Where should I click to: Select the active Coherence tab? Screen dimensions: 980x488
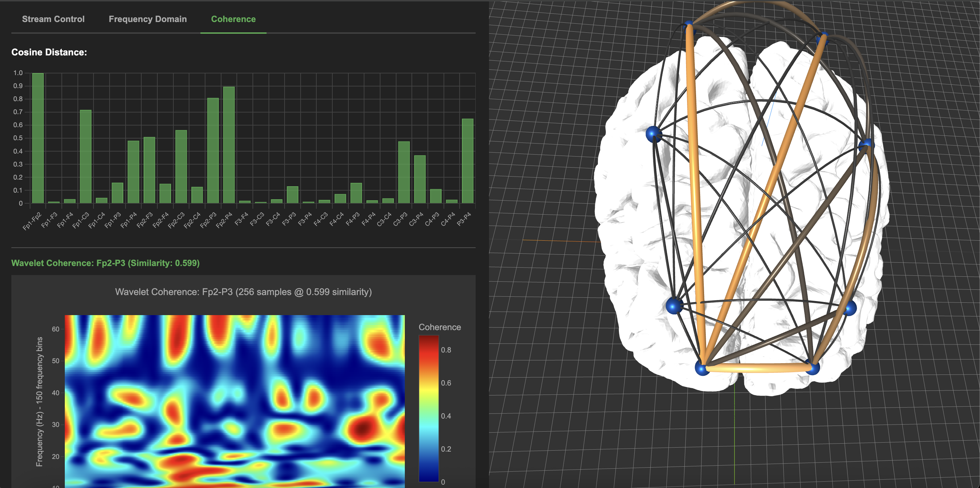tap(233, 19)
